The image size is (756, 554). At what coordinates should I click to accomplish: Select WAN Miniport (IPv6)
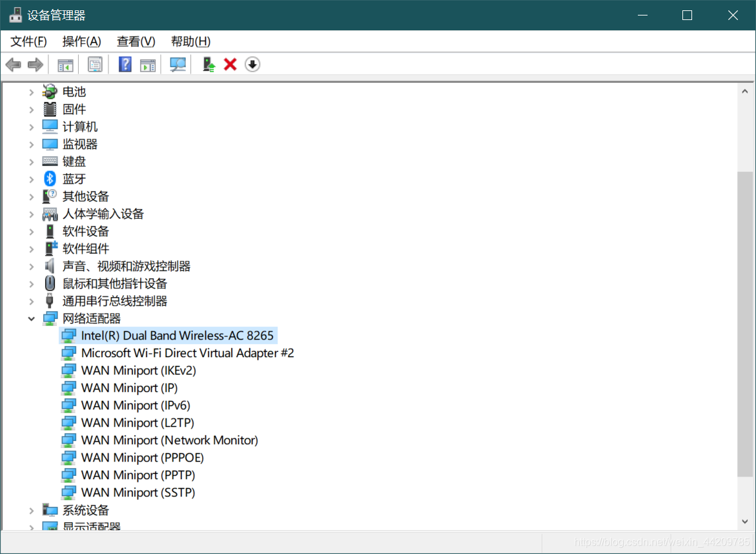click(136, 405)
